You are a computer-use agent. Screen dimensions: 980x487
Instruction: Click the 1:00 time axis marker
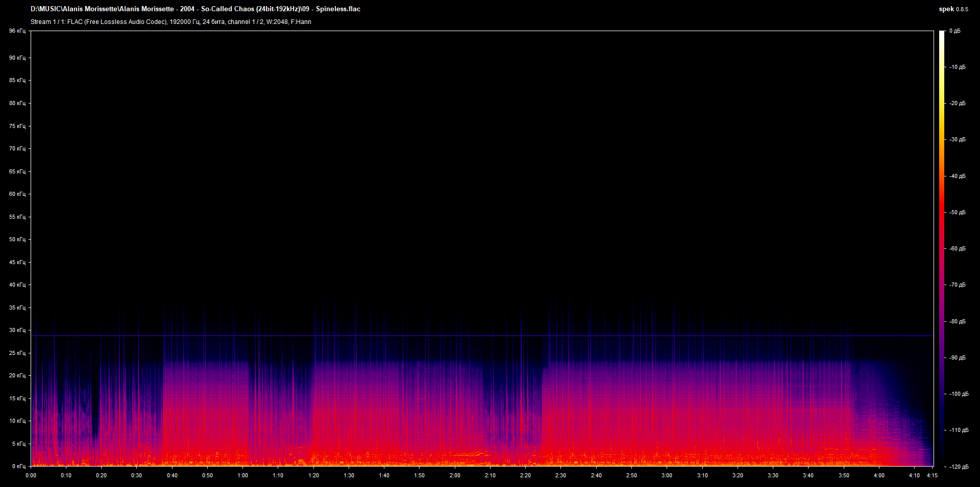242,475
